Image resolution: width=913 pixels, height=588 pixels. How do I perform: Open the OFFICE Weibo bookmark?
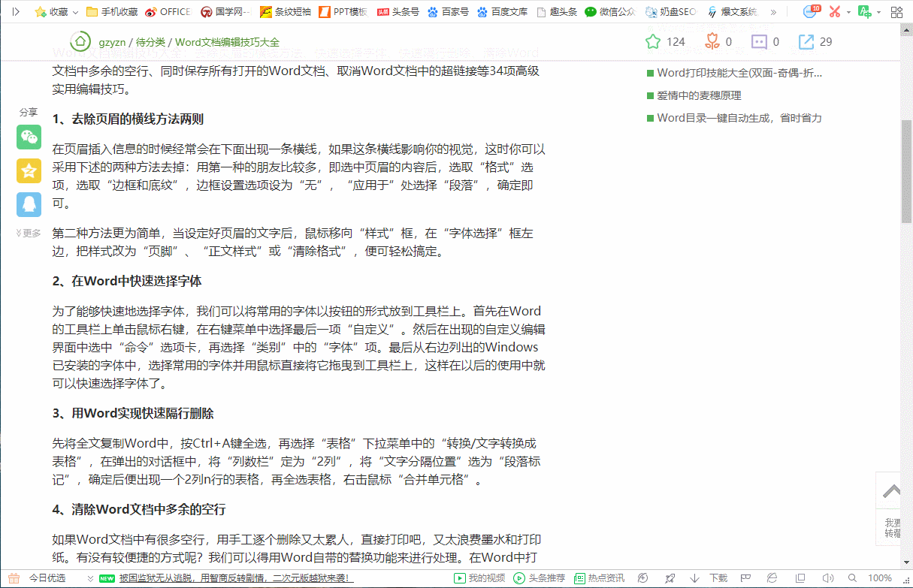tap(168, 12)
